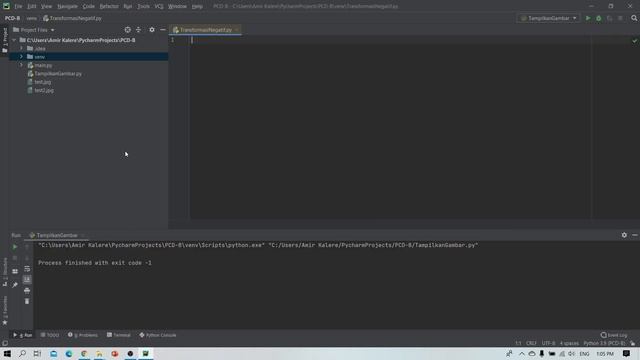Screen dimensions: 640x360
Task: Click PCD-B in the breadcrumb bar
Action: click(12, 18)
